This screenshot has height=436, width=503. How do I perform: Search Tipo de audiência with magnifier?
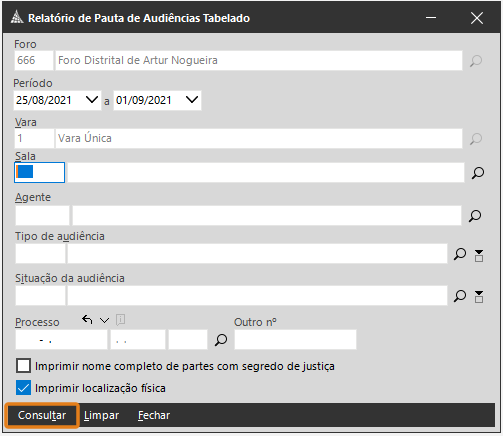click(460, 254)
